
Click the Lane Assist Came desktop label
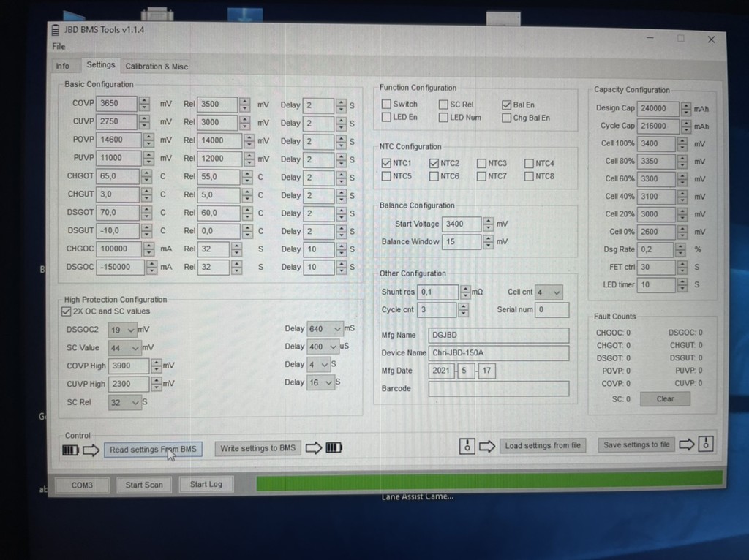click(418, 497)
